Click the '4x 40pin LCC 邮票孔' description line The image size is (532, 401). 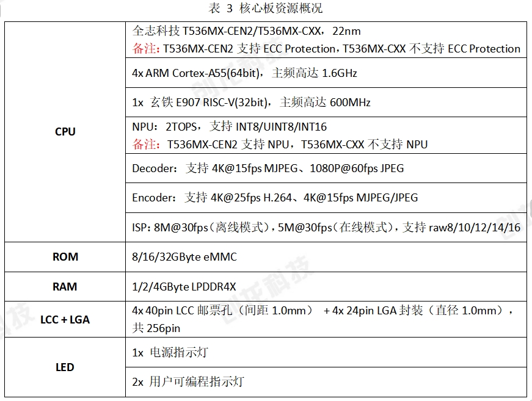coord(322,311)
